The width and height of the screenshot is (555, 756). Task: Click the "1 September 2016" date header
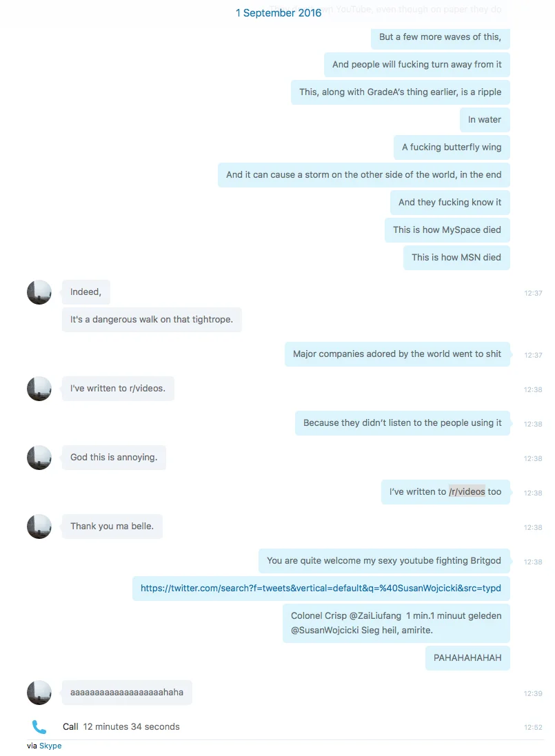[x=279, y=13]
